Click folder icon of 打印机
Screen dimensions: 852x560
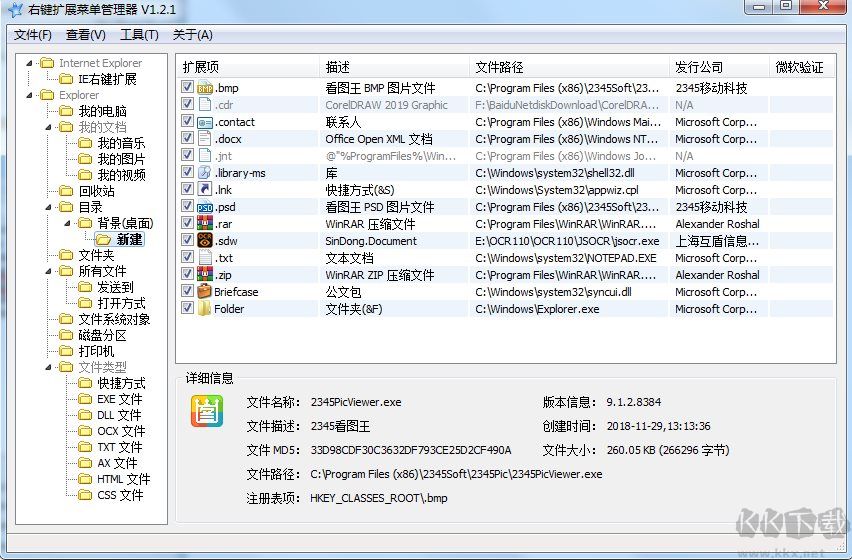pos(66,351)
